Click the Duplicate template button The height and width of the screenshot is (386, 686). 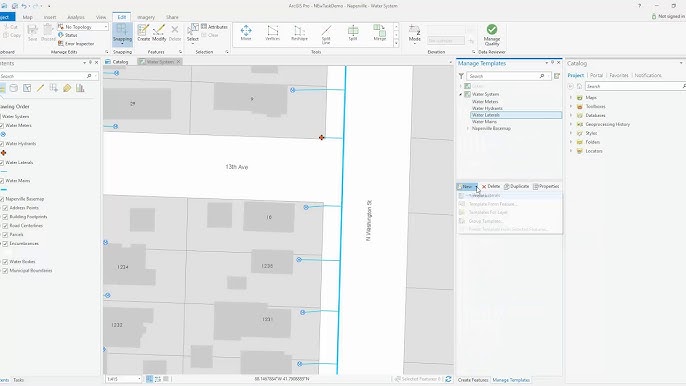coord(517,186)
